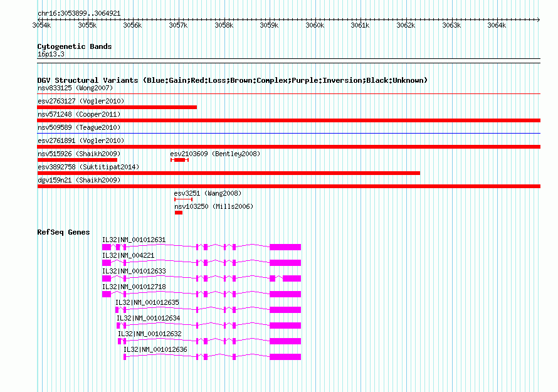Select the esv3251 thin red feature
Image resolution: width=558 pixels, height=392 pixels.
pyautogui.click(x=183, y=199)
